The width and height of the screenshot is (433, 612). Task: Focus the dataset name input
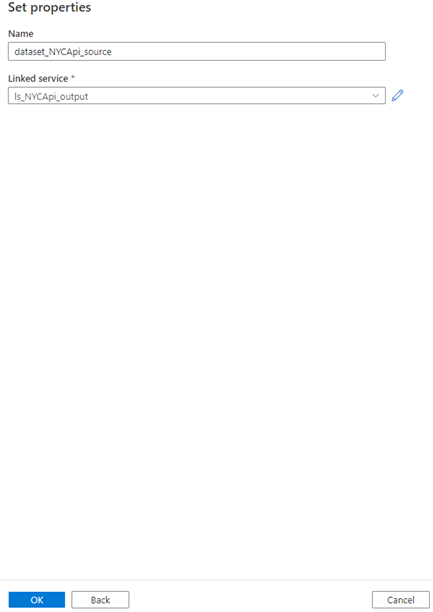(x=197, y=52)
